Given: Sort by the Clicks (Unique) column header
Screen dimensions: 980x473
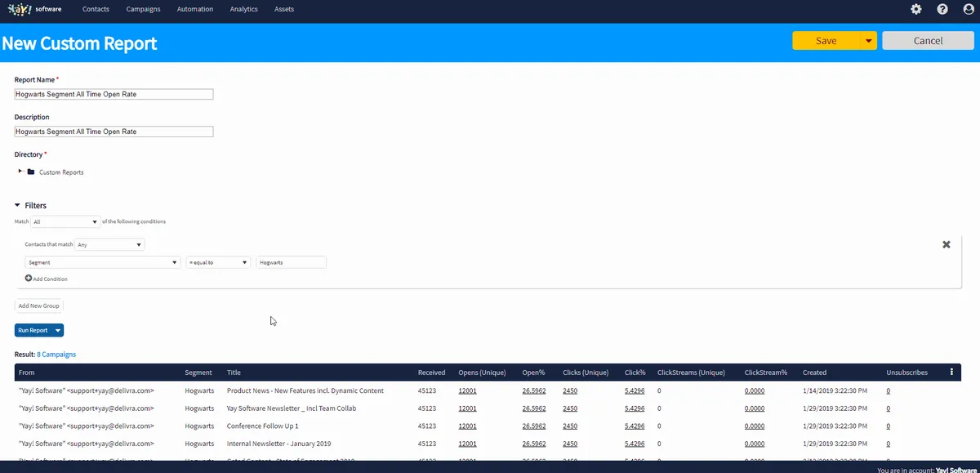Looking at the screenshot, I should tap(586, 373).
